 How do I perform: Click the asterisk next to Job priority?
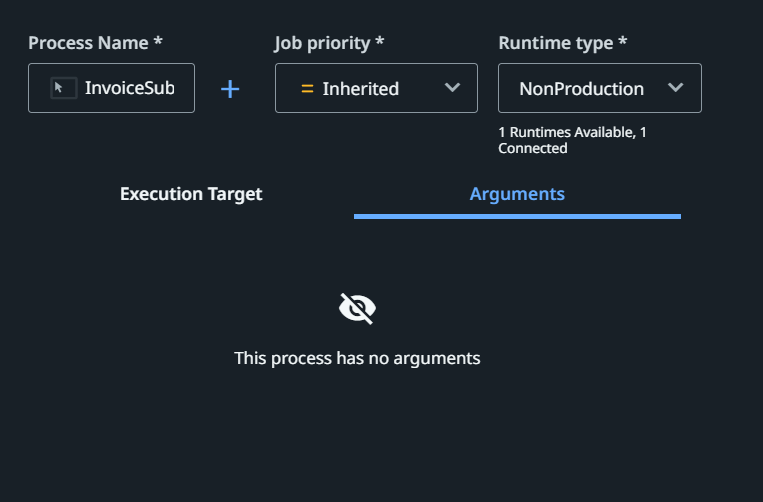click(x=380, y=40)
